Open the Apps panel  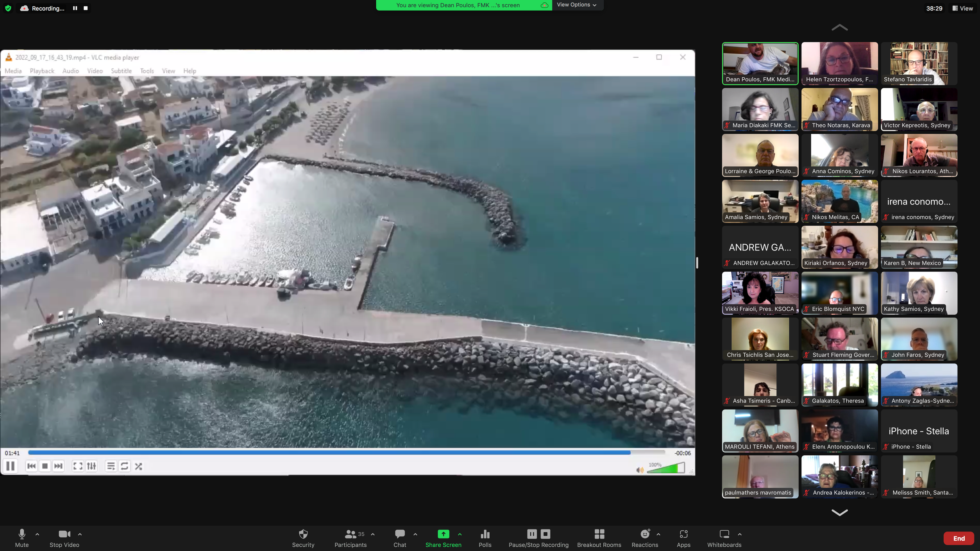(683, 538)
